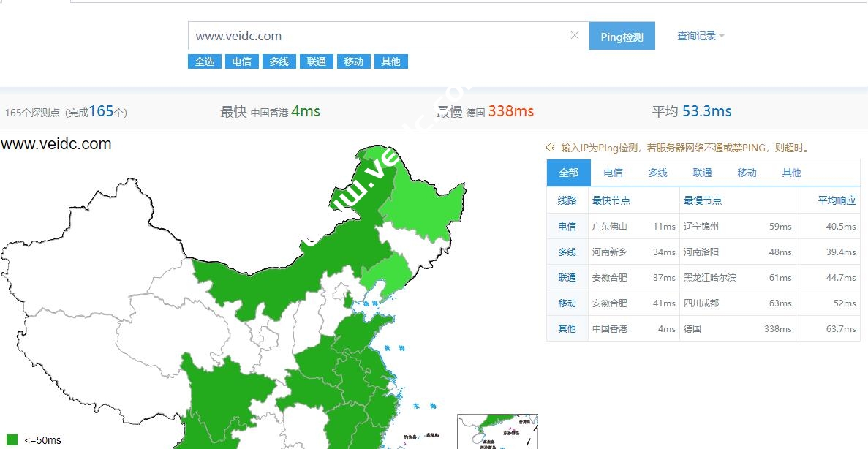The height and width of the screenshot is (449, 868).
Task: Click the 河南洛阳 slowest node cell
Action: [701, 252]
